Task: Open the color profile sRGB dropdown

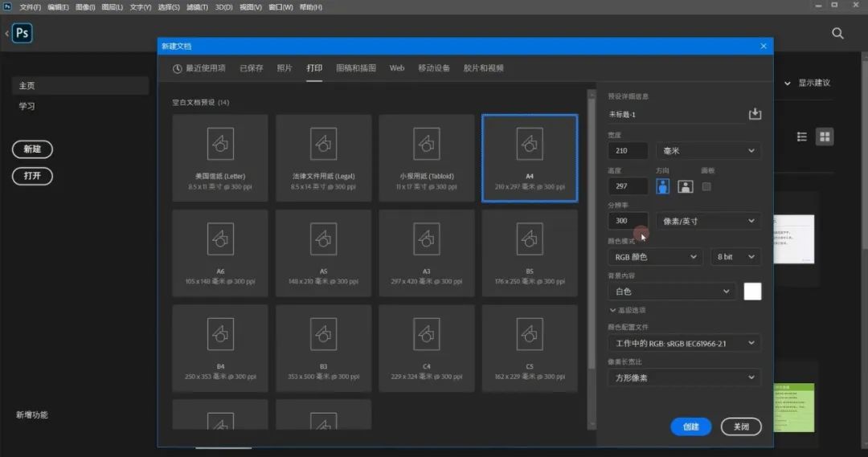Action: click(x=684, y=343)
